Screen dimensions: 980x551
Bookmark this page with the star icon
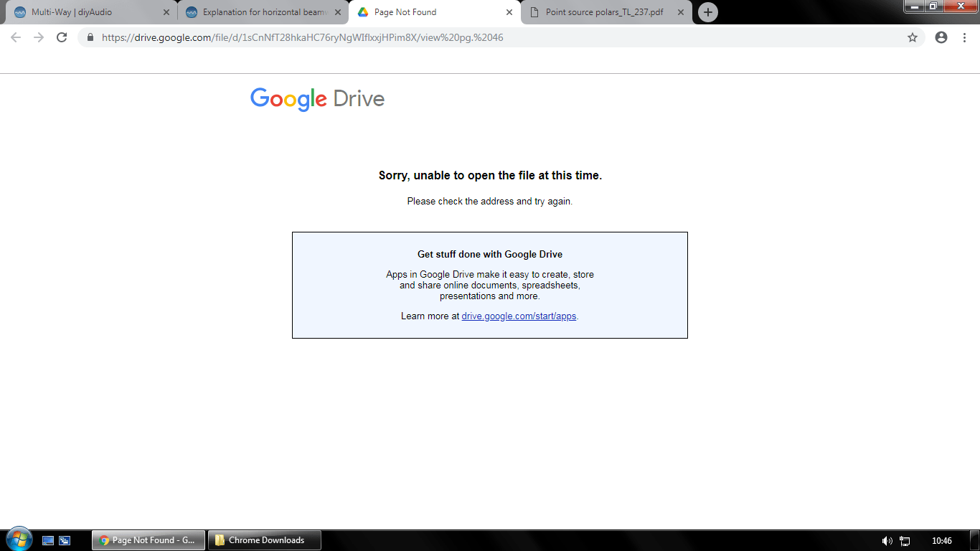pos(913,37)
